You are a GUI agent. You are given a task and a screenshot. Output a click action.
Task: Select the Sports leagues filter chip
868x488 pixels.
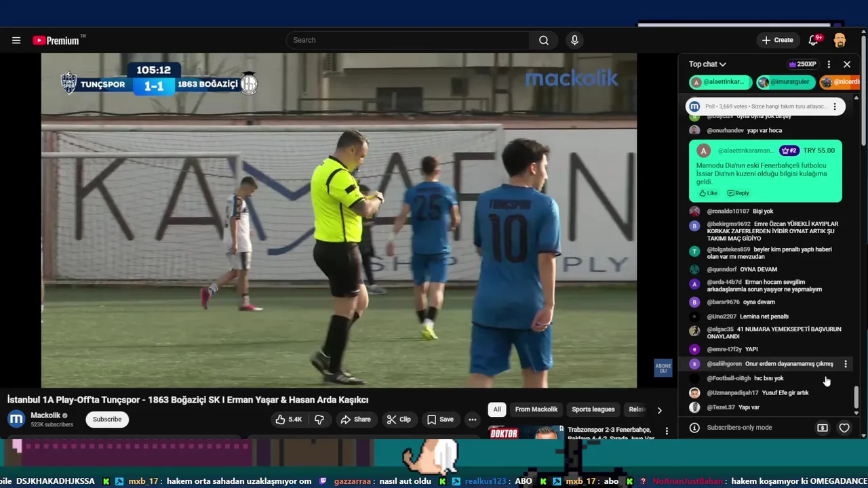pyautogui.click(x=593, y=409)
